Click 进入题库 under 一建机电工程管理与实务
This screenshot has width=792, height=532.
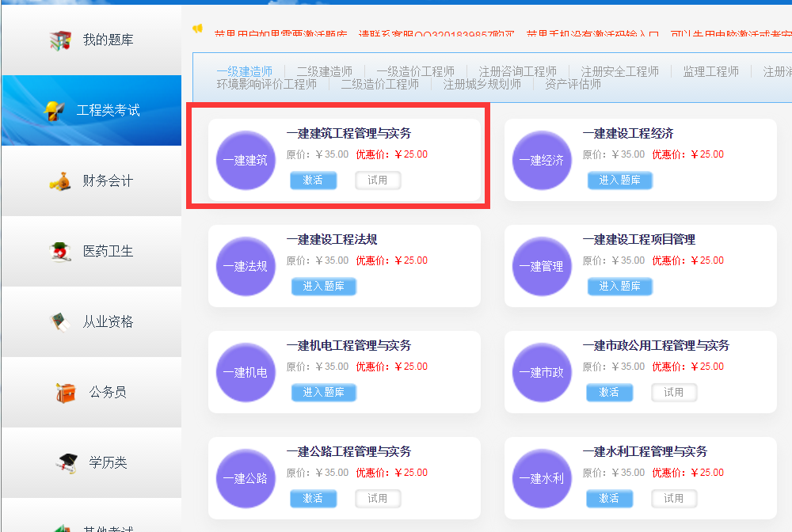coord(323,393)
